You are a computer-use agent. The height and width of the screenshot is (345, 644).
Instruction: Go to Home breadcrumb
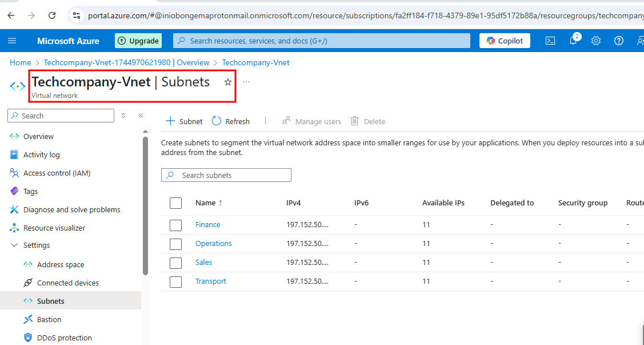(x=21, y=62)
